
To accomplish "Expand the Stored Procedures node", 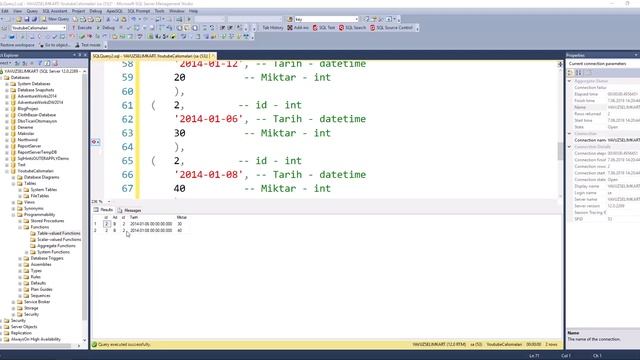I will (20, 221).
